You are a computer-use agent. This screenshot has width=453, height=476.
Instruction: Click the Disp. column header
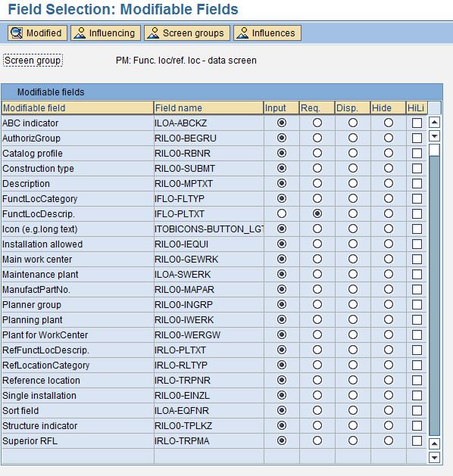click(x=352, y=107)
